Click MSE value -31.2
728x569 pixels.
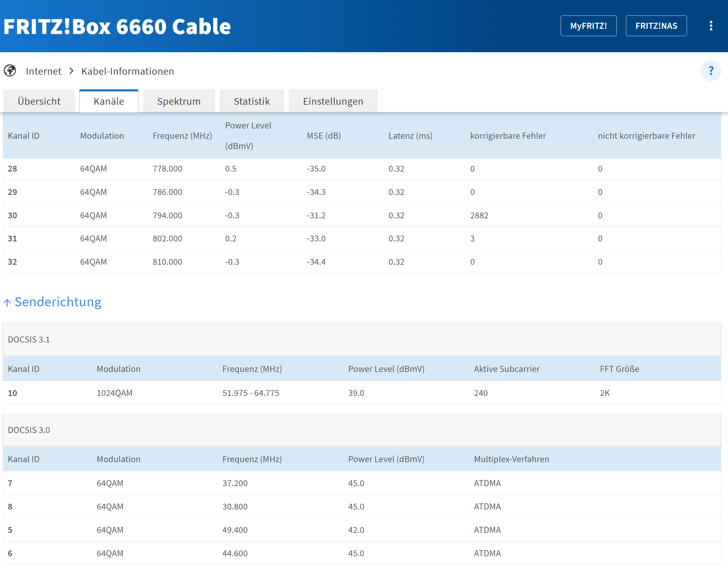pyautogui.click(x=316, y=215)
